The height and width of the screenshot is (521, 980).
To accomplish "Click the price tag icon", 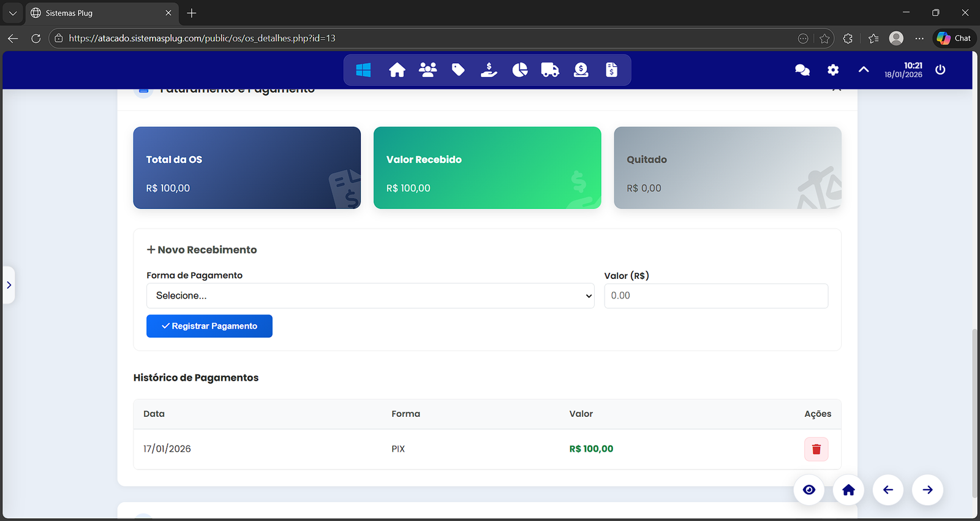I will (x=458, y=70).
